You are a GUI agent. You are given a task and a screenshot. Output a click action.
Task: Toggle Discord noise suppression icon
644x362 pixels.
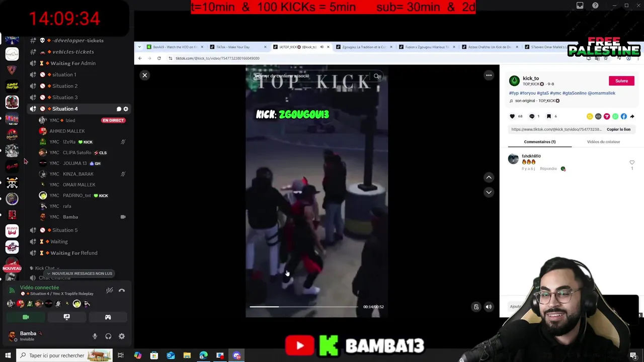[109, 291]
